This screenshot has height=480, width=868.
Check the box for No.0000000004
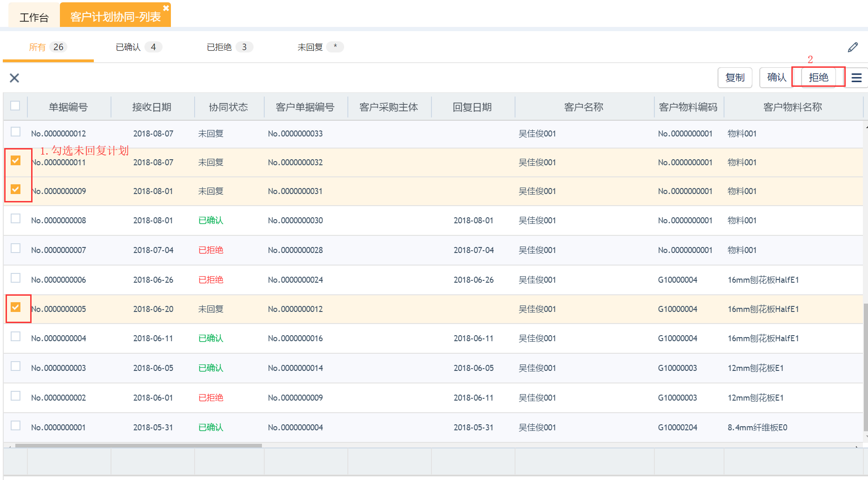click(x=15, y=337)
